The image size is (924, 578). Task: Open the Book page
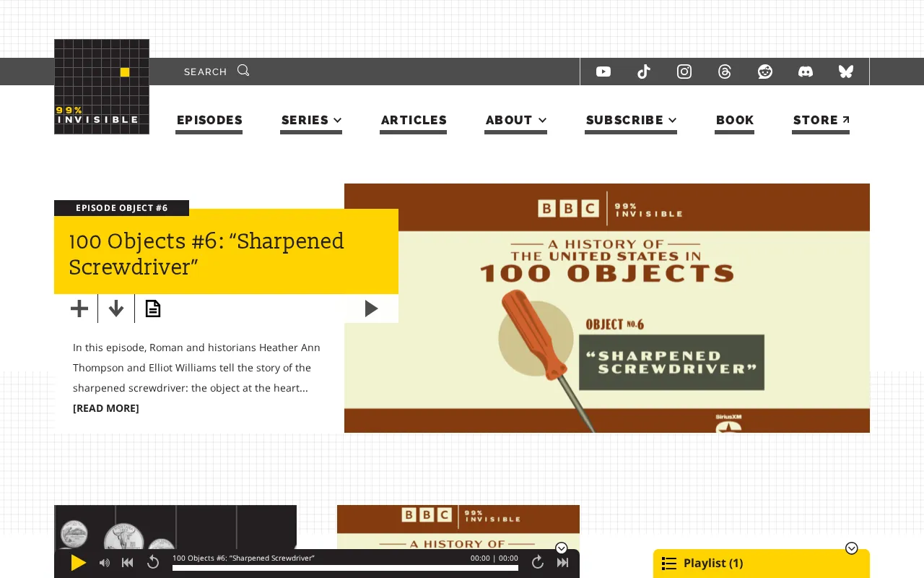[x=735, y=121]
